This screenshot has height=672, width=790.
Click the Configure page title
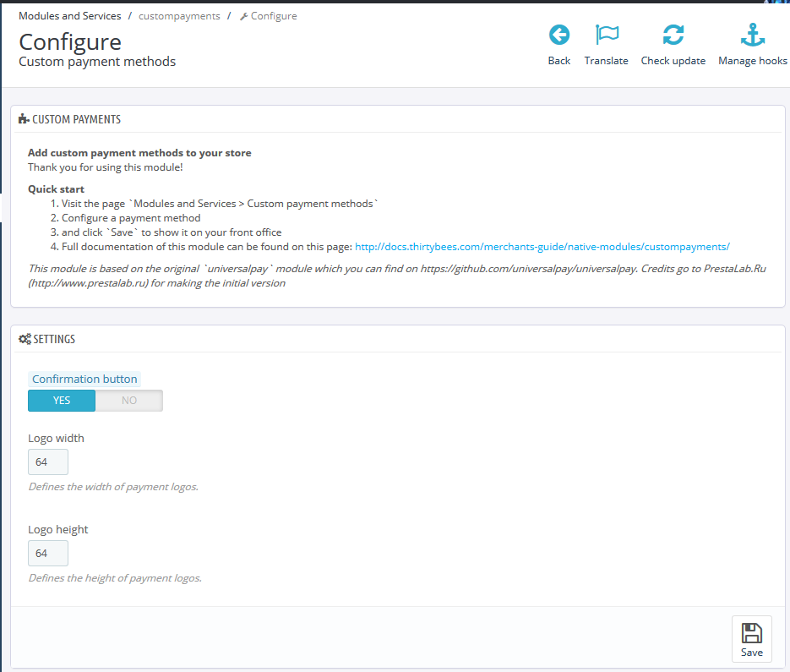[70, 41]
